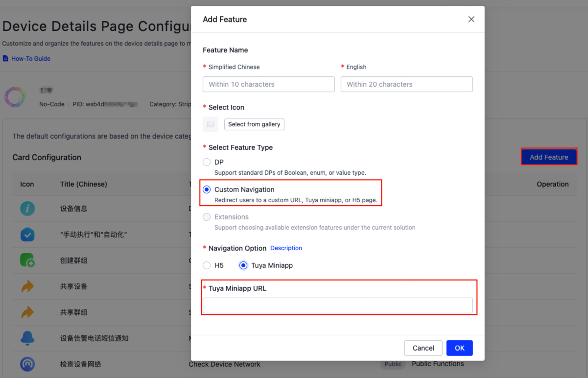Click the blue info icon for 设备信息

pos(27,209)
